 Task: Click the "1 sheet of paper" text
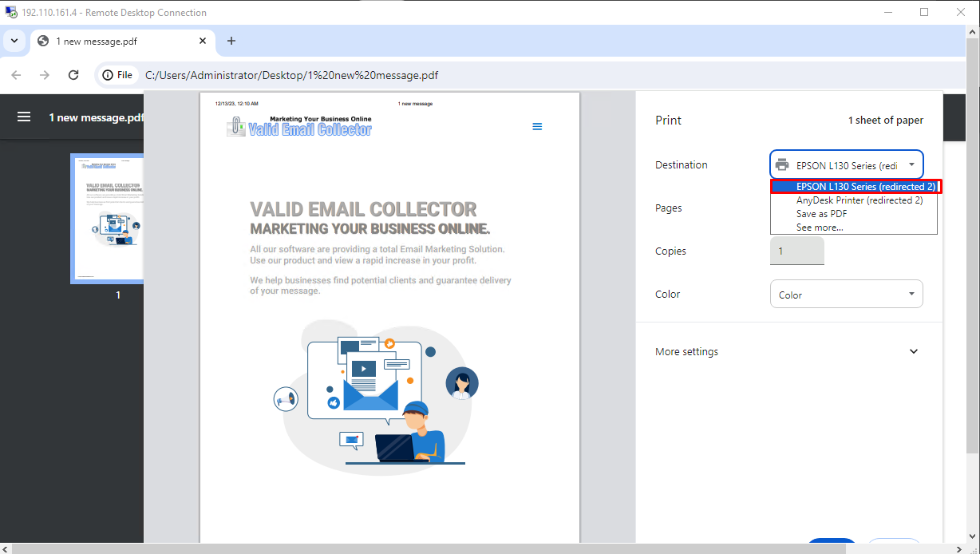(x=885, y=121)
